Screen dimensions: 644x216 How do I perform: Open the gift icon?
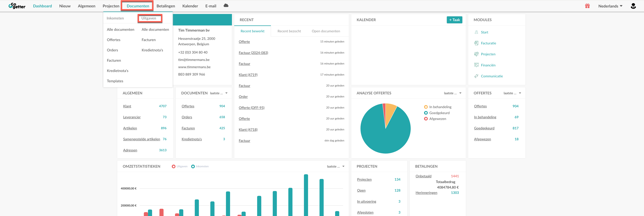[587, 6]
